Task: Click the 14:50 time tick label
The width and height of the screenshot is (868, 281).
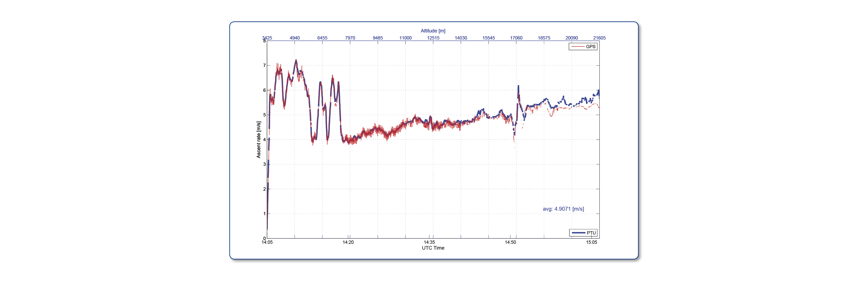Action: (x=510, y=242)
